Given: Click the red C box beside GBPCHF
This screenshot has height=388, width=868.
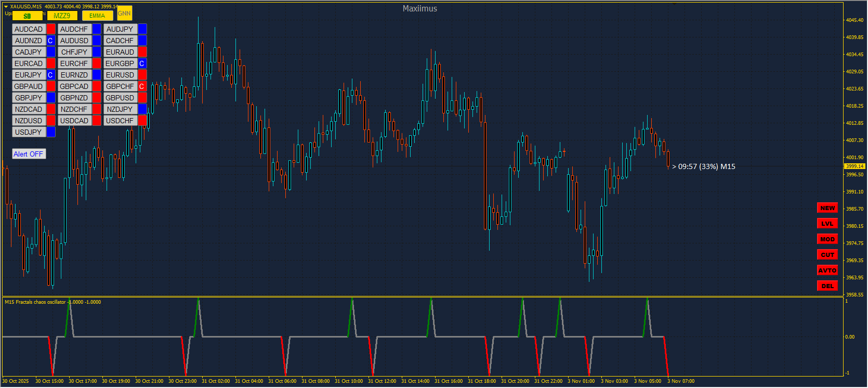Looking at the screenshot, I should pos(142,86).
